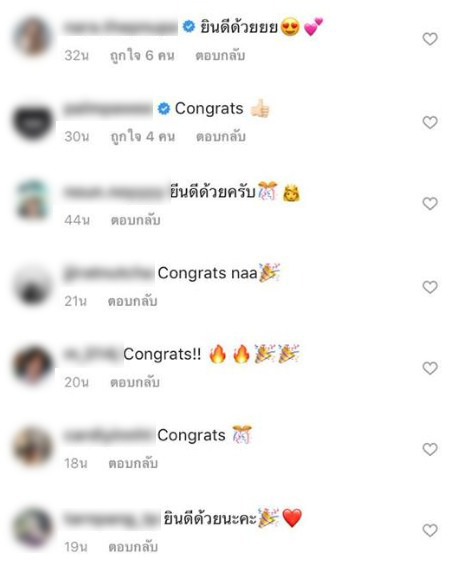Reply to the 18-minute-old comment

[133, 463]
